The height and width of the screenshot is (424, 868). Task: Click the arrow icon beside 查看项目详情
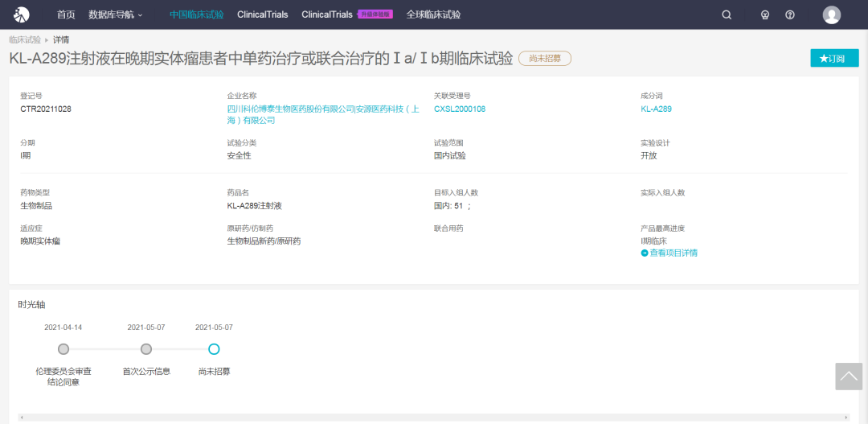click(x=645, y=253)
